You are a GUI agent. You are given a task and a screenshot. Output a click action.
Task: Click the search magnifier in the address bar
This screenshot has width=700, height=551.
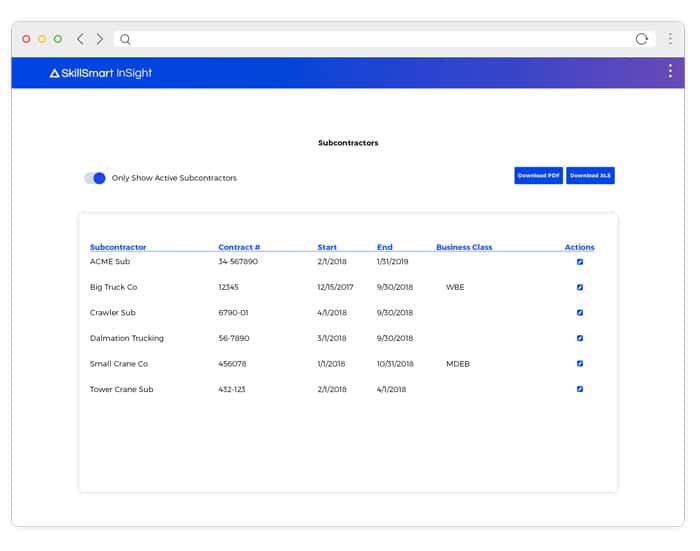125,39
